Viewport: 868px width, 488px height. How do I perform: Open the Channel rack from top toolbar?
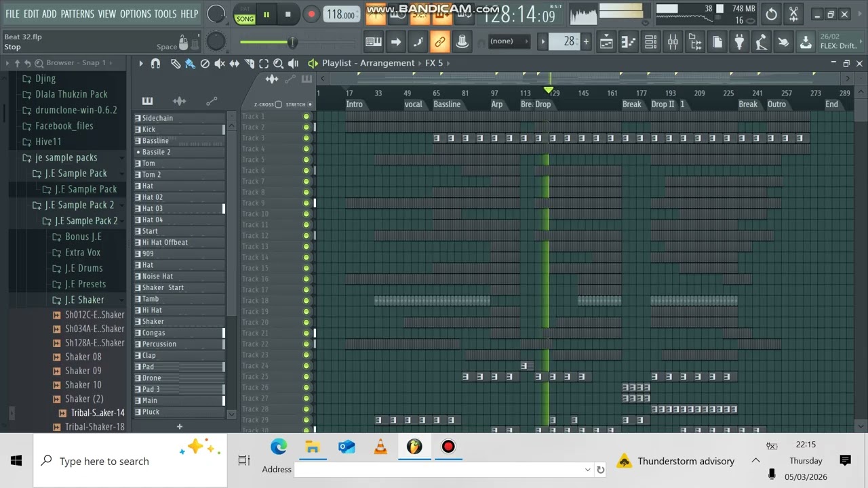651,42
